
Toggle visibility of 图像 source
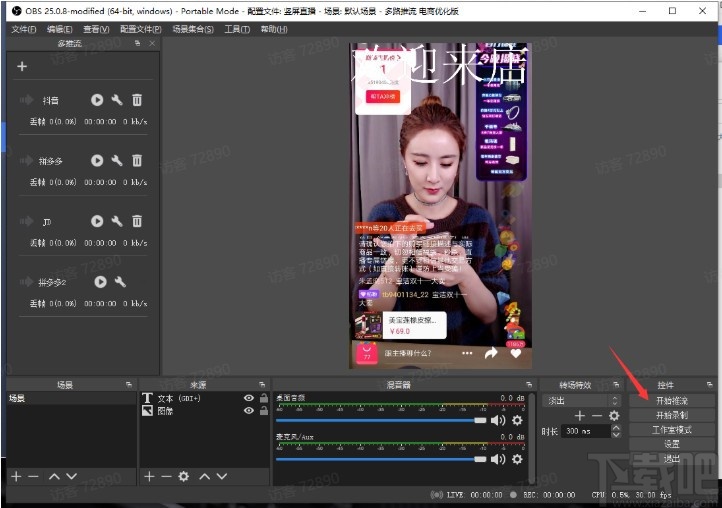(x=249, y=410)
